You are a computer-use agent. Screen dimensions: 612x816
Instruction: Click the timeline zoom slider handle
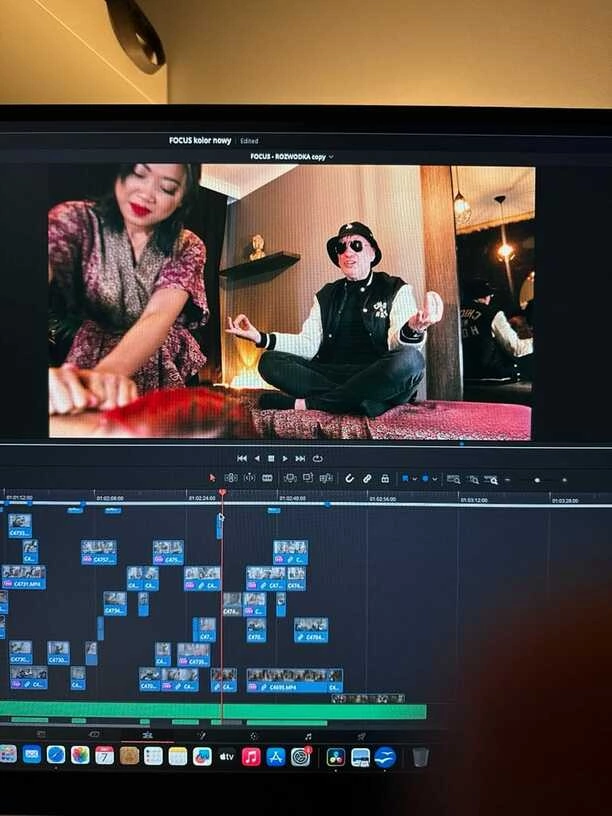[537, 480]
